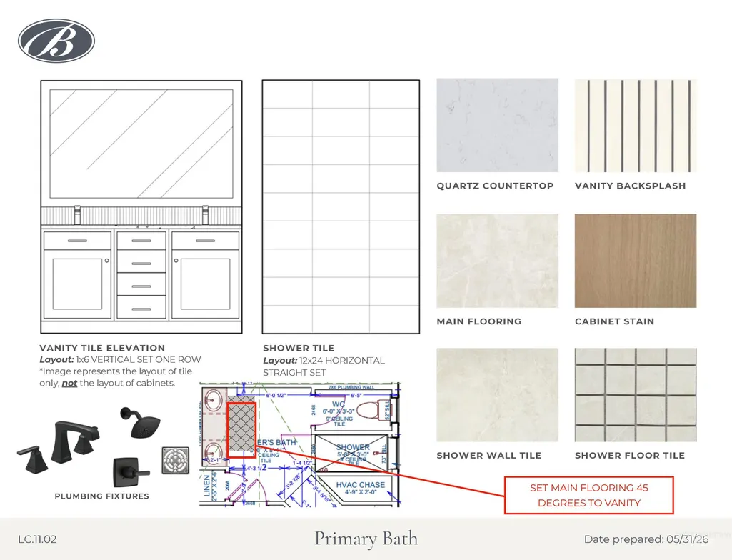Select the black widespread faucet image
732x560 pixels.
[59, 447]
